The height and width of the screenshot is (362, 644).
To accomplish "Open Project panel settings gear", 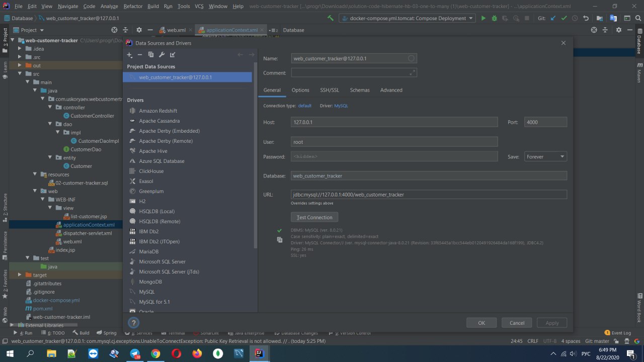I will [139, 30].
